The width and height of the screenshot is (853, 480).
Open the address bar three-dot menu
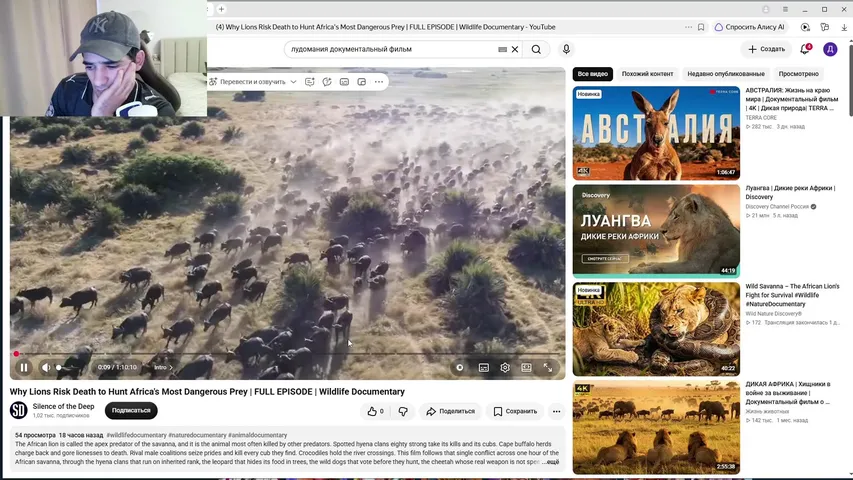[689, 27]
